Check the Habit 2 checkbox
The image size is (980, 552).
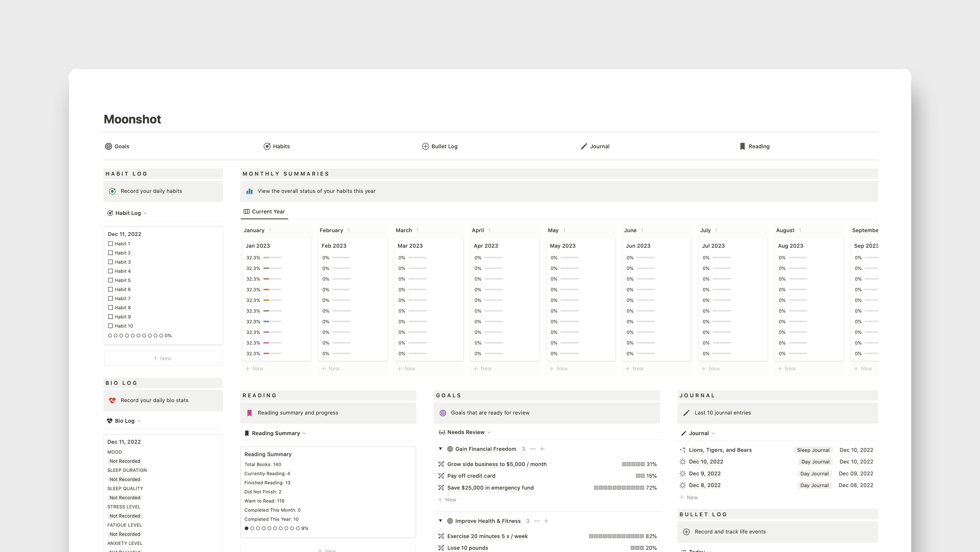[110, 253]
